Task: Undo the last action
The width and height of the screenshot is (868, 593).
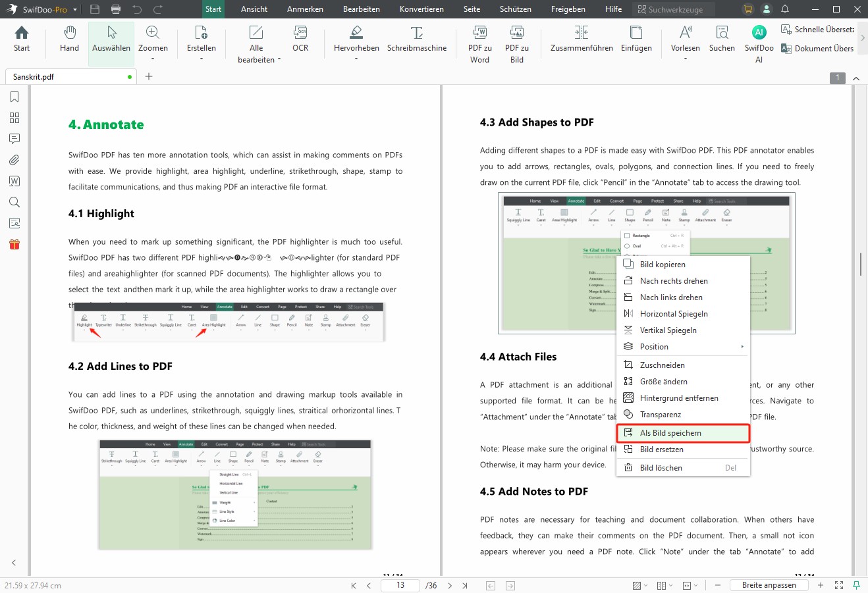Action: [137, 9]
